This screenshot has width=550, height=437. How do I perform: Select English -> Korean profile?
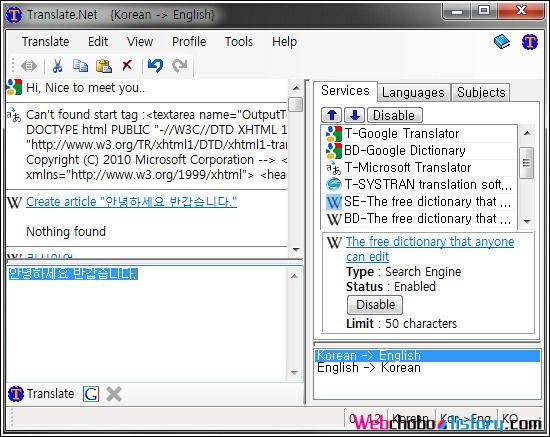point(427,368)
